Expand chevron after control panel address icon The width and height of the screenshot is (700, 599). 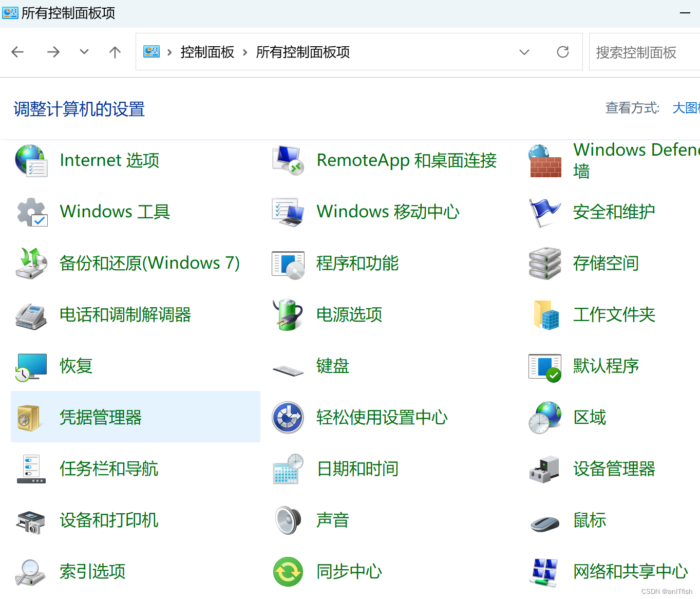click(x=169, y=52)
